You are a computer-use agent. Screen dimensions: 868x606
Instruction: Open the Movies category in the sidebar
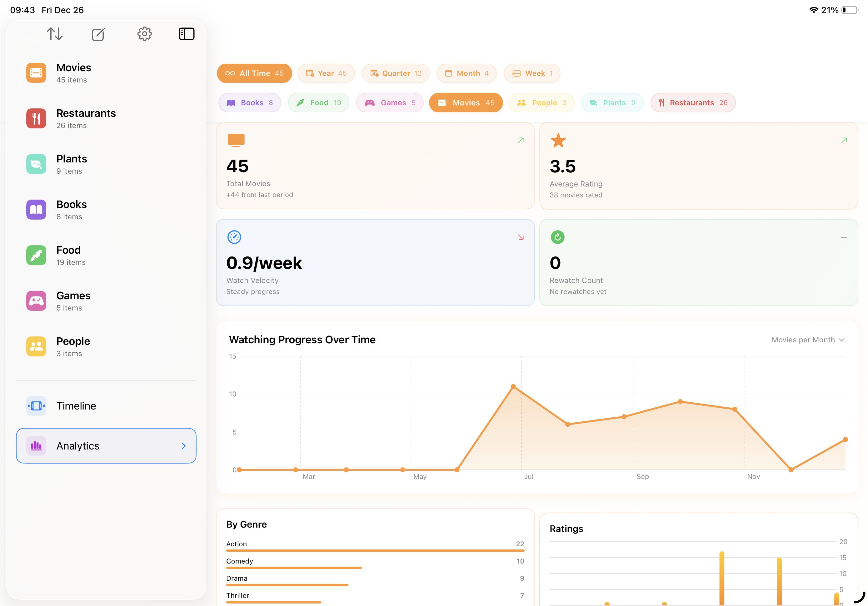click(x=73, y=72)
